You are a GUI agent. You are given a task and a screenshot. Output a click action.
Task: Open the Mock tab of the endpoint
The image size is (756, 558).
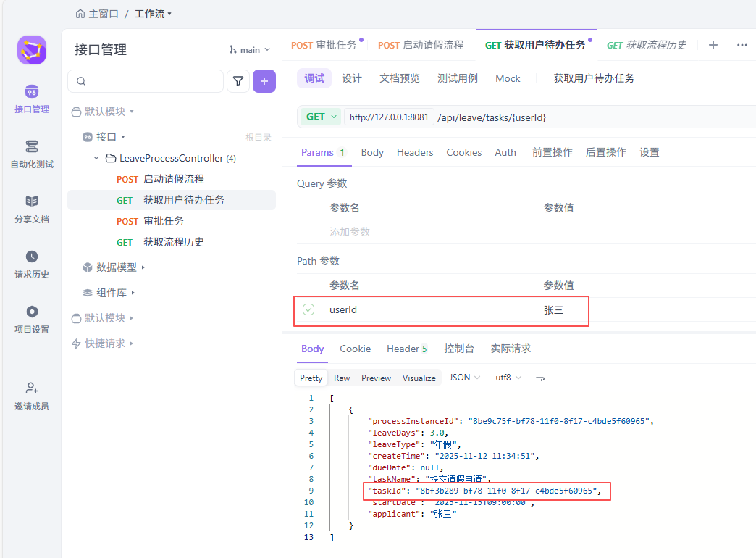[x=508, y=78]
